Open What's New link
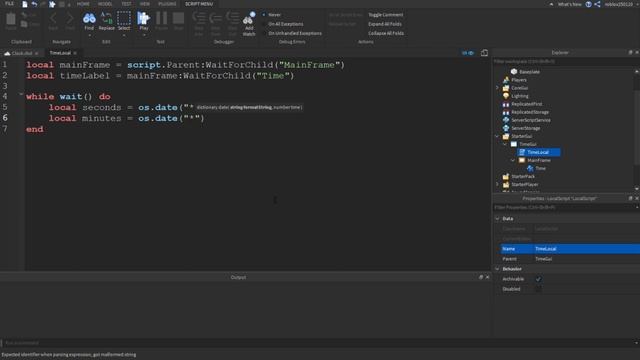This screenshot has height=360, width=640. pyautogui.click(x=569, y=4)
